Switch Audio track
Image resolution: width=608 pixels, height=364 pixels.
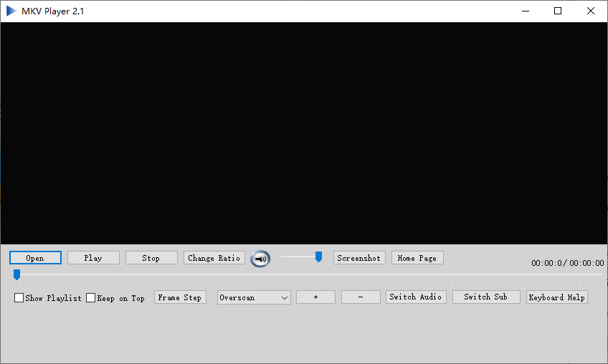point(416,297)
